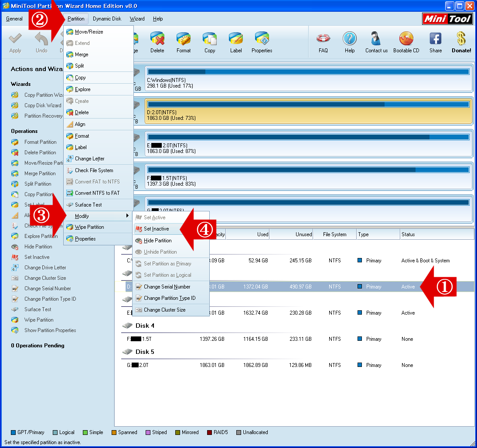This screenshot has width=477, height=448.
Task: Click the Contact us icon
Action: [x=376, y=39]
